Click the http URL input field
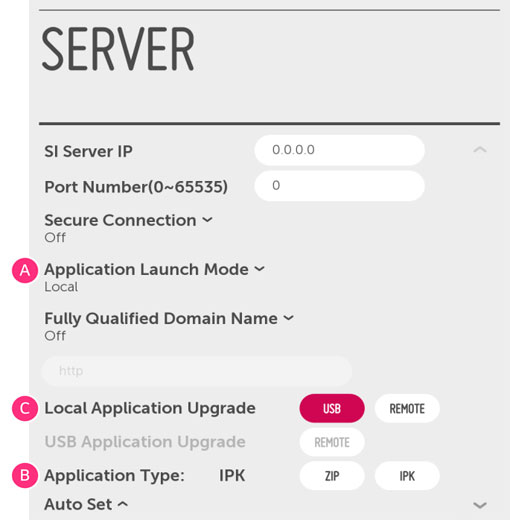Viewport: 510px width, 520px height. click(197, 371)
